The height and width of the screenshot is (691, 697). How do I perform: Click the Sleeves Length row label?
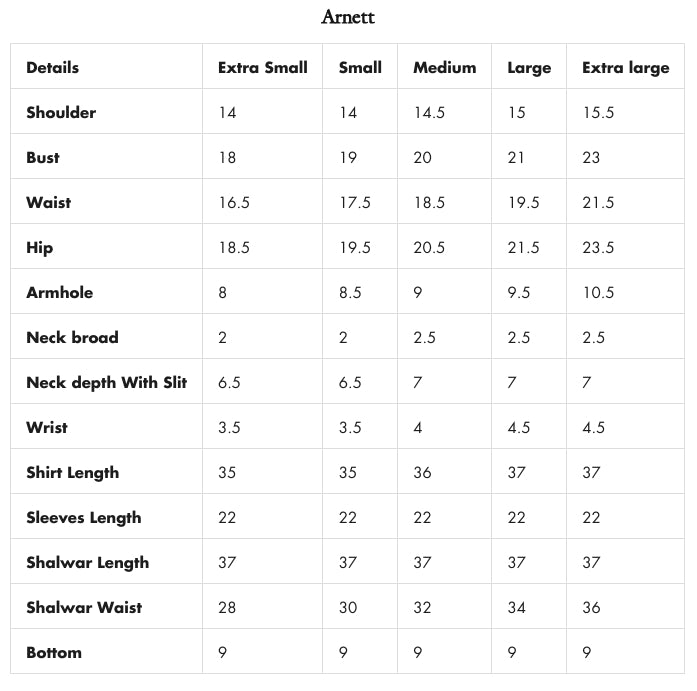[83, 518]
